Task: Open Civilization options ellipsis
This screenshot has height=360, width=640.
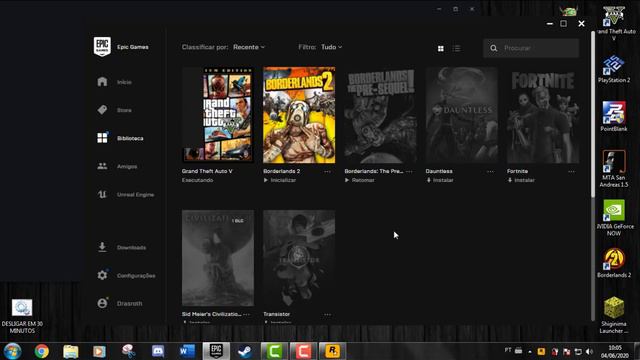Action: 247,315
